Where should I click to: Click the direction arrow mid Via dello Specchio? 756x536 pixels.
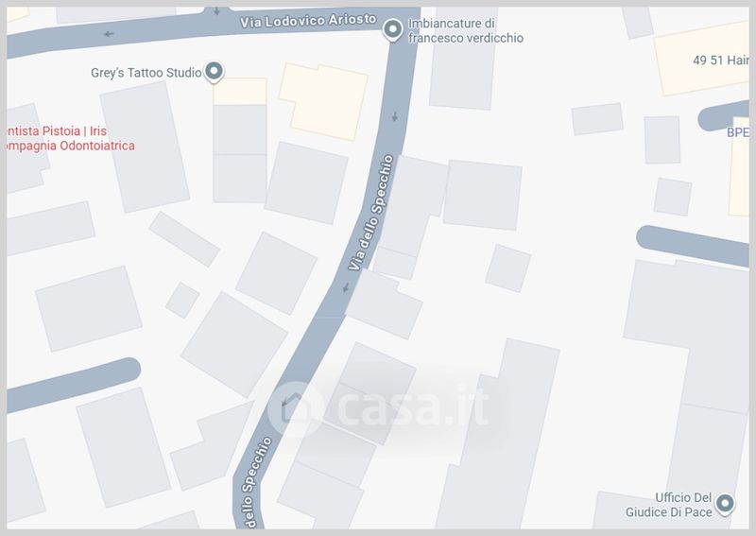[346, 288]
